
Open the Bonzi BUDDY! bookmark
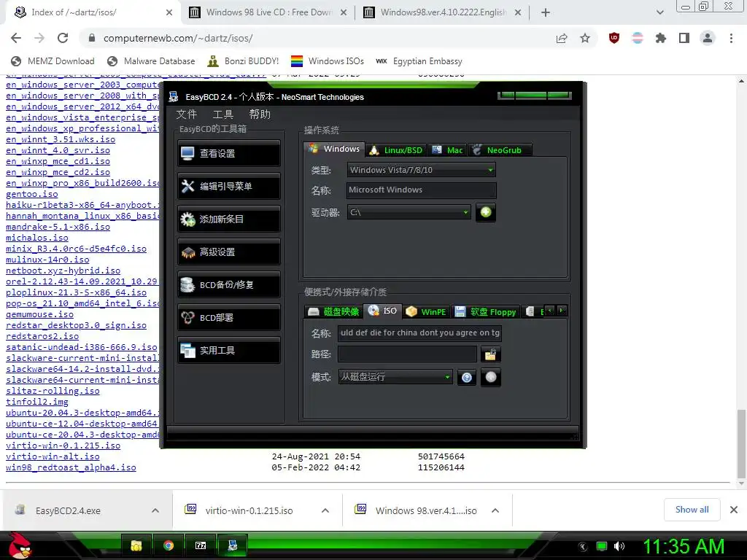[x=244, y=61]
